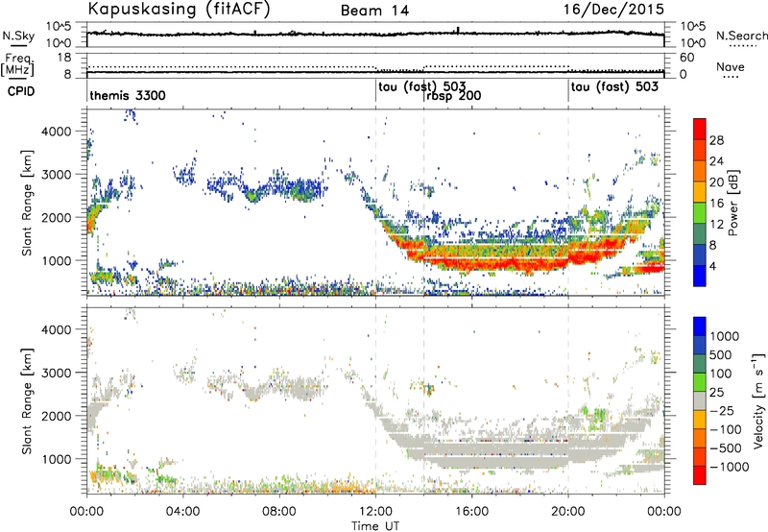The image size is (768, 532).
Task: Click the 'Slant Range [km]' label of the power panel
Action: point(27,203)
